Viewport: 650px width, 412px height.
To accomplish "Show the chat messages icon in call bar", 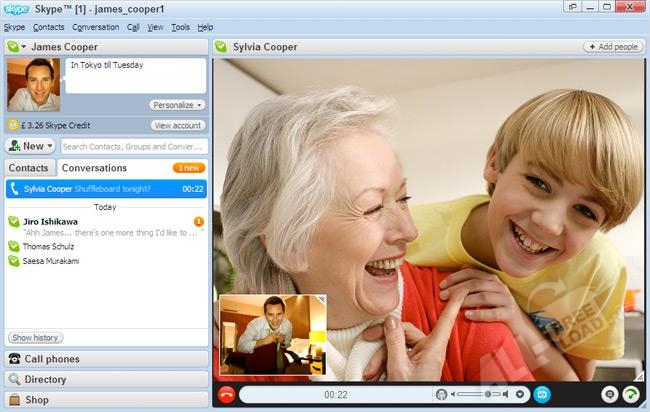I will 610,395.
